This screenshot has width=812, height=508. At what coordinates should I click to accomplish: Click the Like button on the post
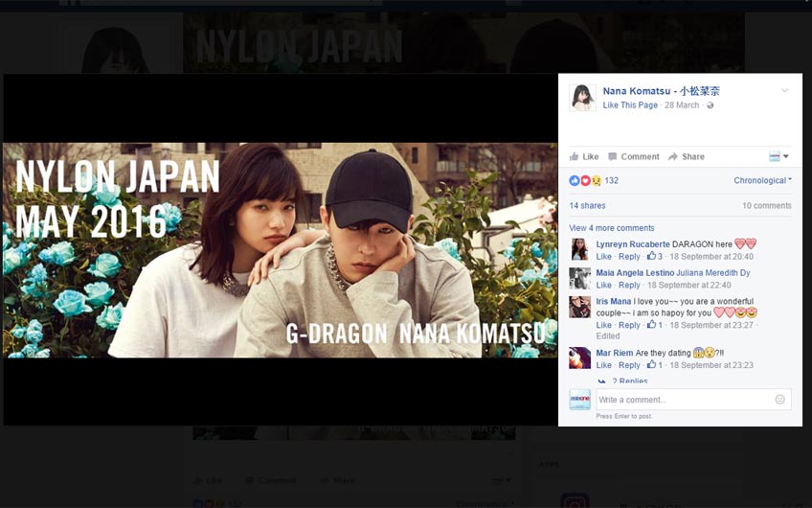[584, 156]
